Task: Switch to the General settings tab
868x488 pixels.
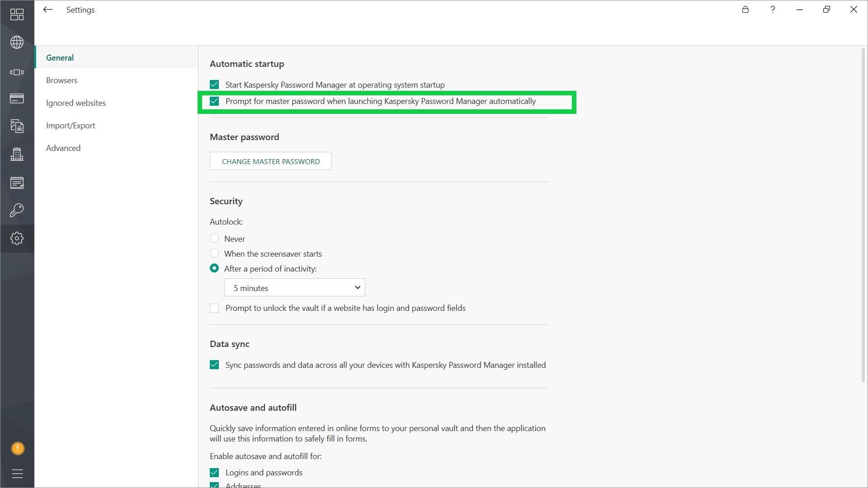Action: pyautogui.click(x=116, y=57)
